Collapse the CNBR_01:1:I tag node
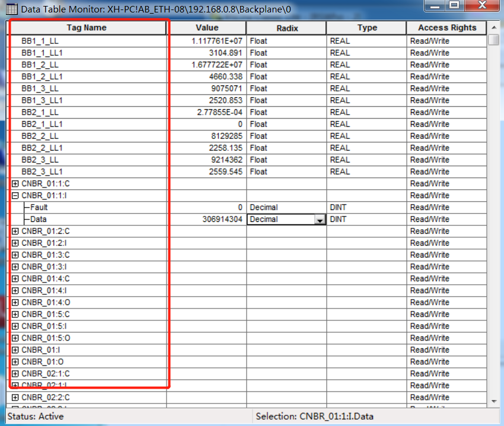 [15, 195]
